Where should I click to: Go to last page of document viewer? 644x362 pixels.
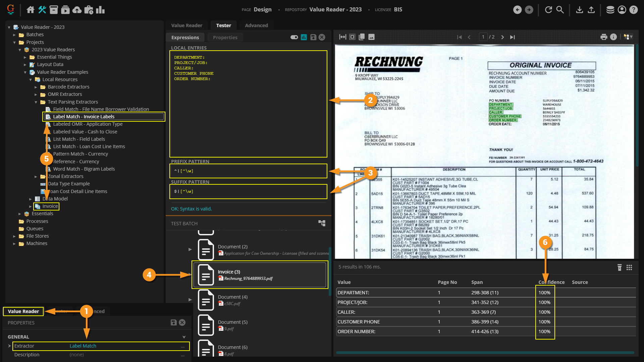click(x=512, y=37)
